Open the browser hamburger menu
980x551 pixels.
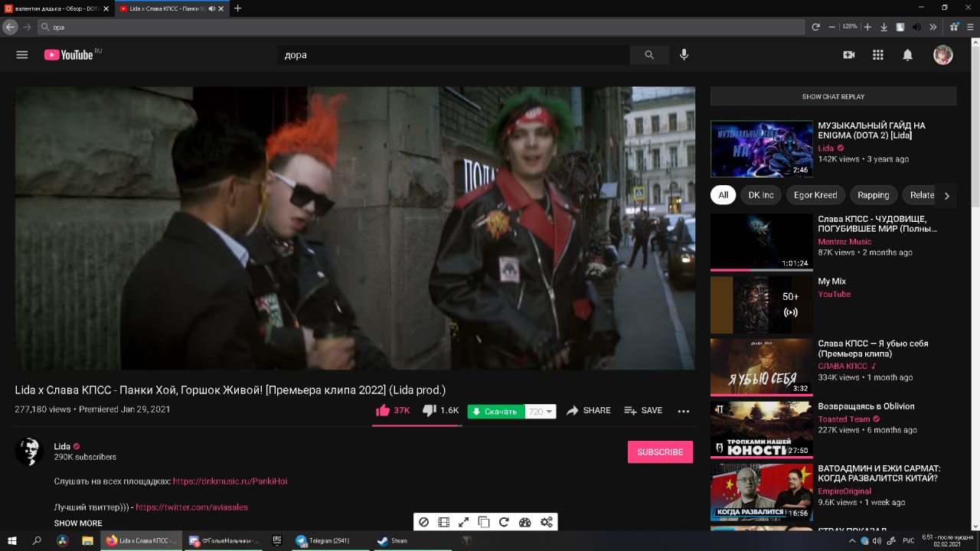970,27
